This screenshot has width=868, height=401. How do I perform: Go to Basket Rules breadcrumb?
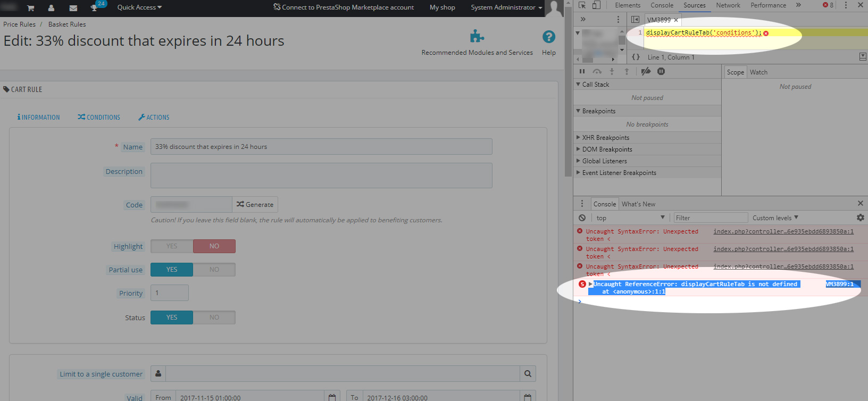pyautogui.click(x=67, y=24)
